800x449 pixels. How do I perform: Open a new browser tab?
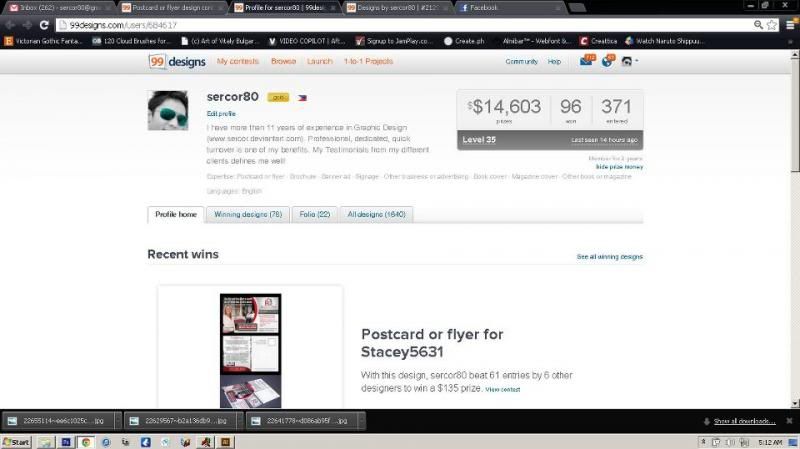coord(577,8)
